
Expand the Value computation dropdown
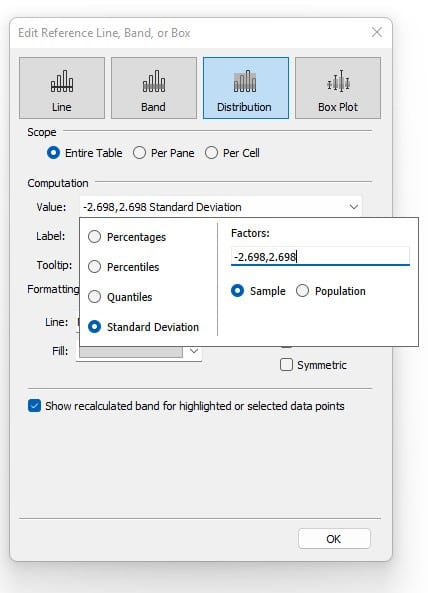click(x=220, y=207)
